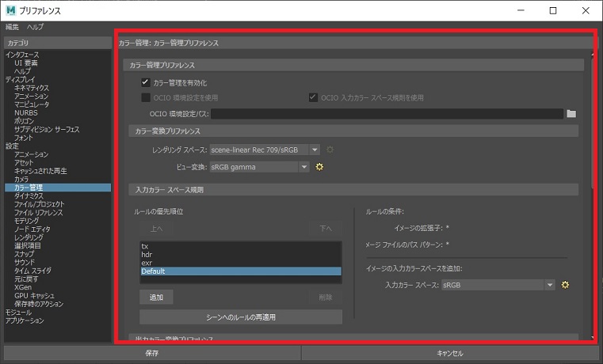
Task: Select フォント category
Action: (x=24, y=138)
